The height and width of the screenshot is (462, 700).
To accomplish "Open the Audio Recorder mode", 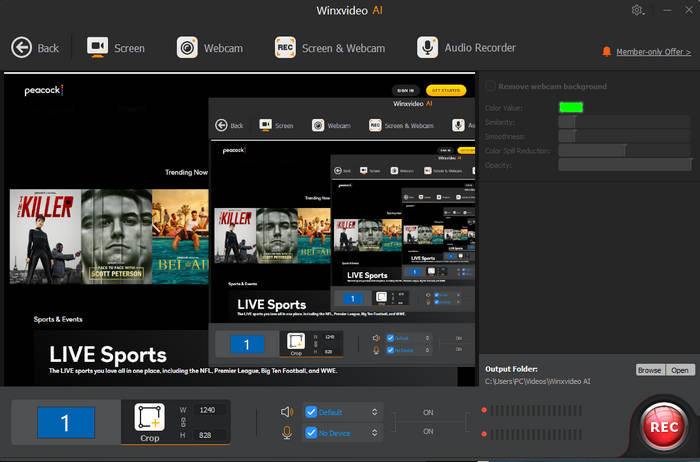I will (x=467, y=47).
